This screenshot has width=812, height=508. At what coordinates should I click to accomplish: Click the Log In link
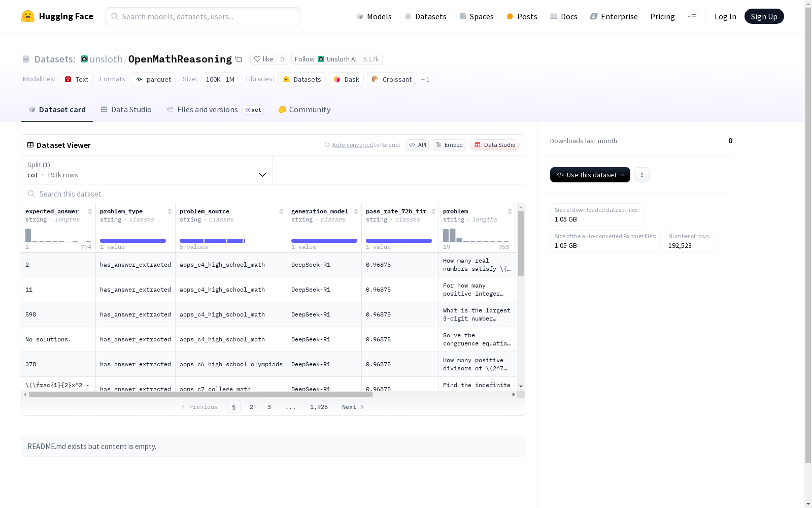point(725,16)
